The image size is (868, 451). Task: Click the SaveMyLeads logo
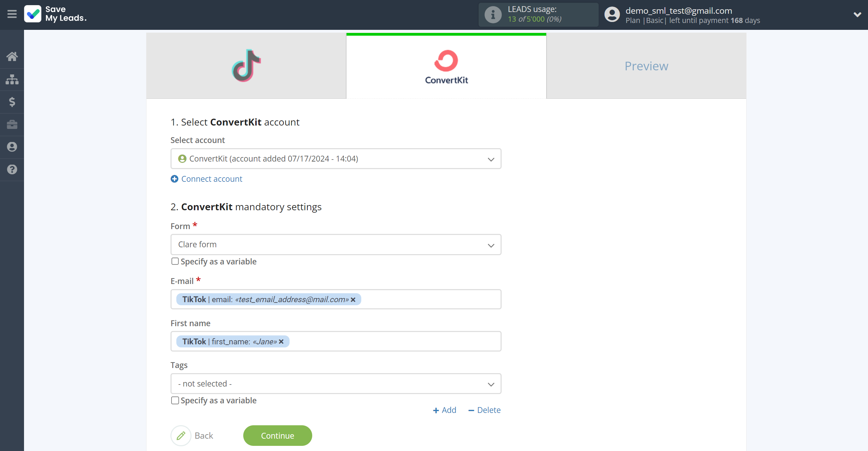tap(55, 14)
